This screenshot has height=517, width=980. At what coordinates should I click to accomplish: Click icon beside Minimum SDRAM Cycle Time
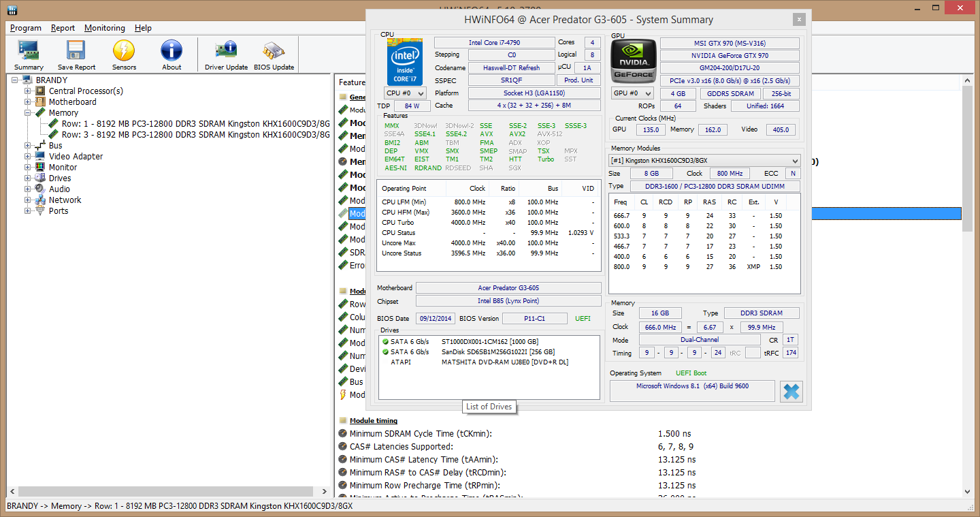pyautogui.click(x=343, y=433)
